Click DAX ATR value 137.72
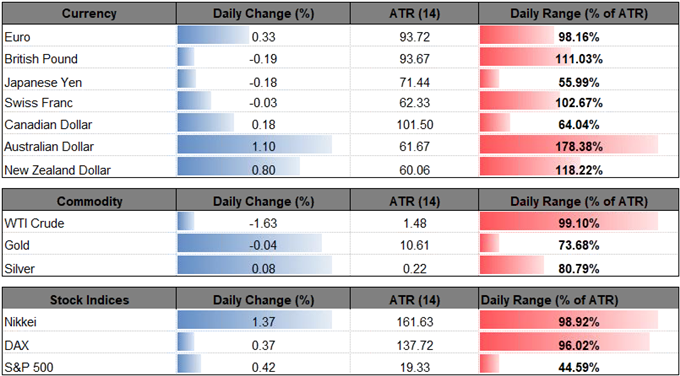Viewport: 680px width, 376px height. 414,345
